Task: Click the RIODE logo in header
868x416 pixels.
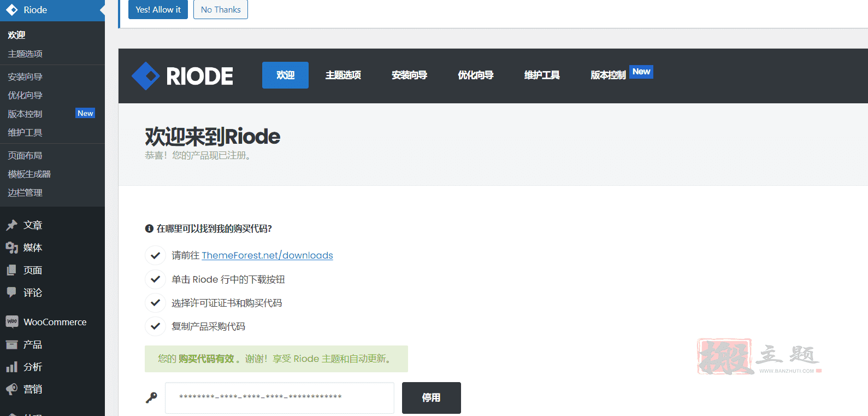Action: (182, 76)
